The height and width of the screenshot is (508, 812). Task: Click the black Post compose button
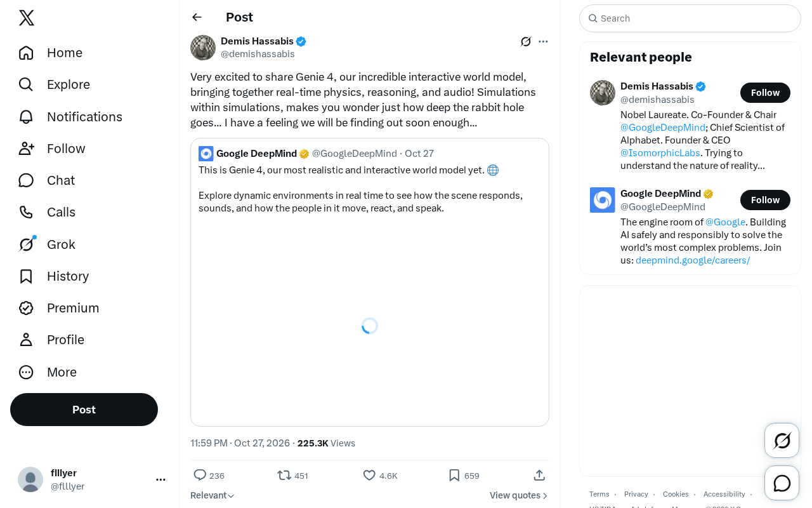tap(84, 410)
